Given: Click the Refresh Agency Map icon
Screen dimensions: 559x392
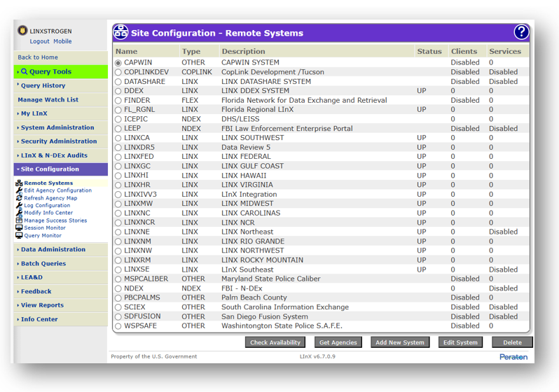Looking at the screenshot, I should [x=19, y=198].
